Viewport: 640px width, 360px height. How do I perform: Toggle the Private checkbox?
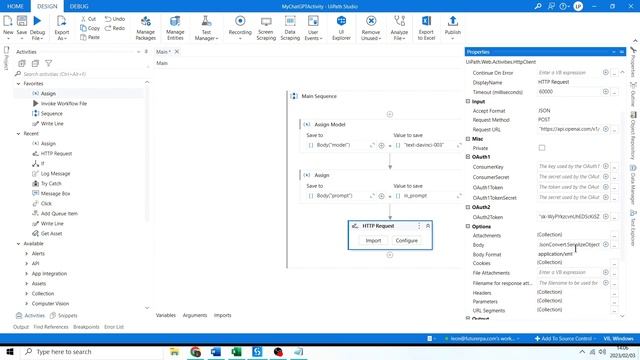(542, 148)
